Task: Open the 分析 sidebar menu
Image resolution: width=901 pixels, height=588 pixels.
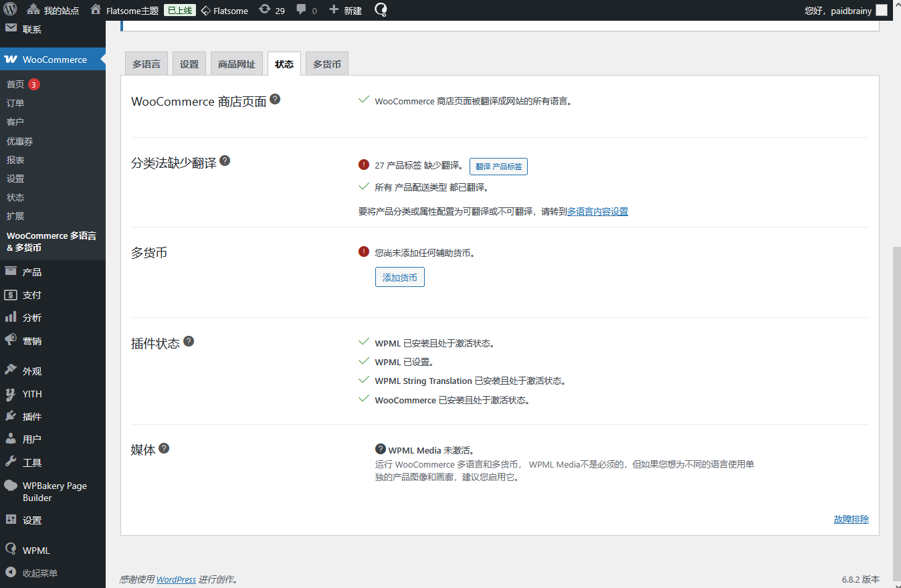Action: (x=53, y=318)
